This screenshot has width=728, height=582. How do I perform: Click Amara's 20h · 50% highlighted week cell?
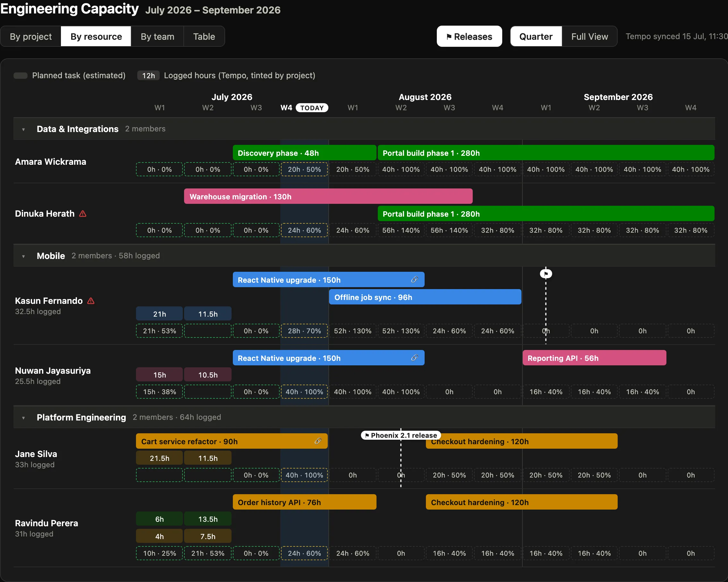304,169
